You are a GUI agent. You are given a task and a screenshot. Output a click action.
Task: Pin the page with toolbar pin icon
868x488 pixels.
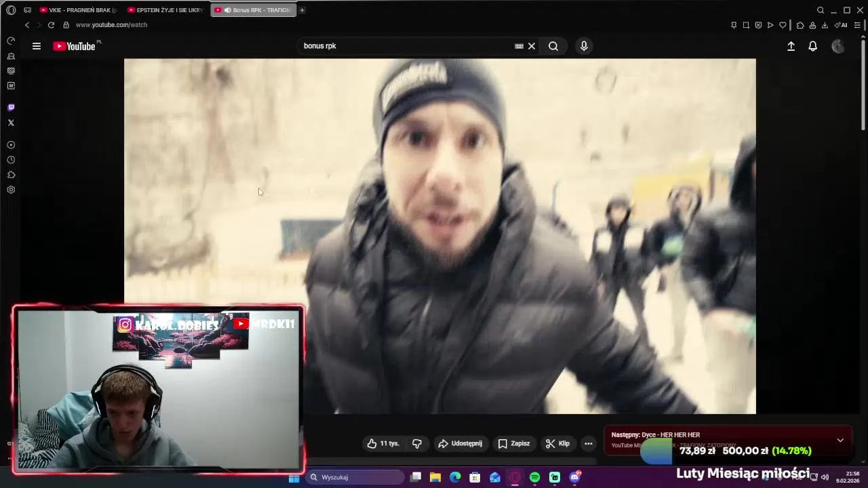click(734, 25)
